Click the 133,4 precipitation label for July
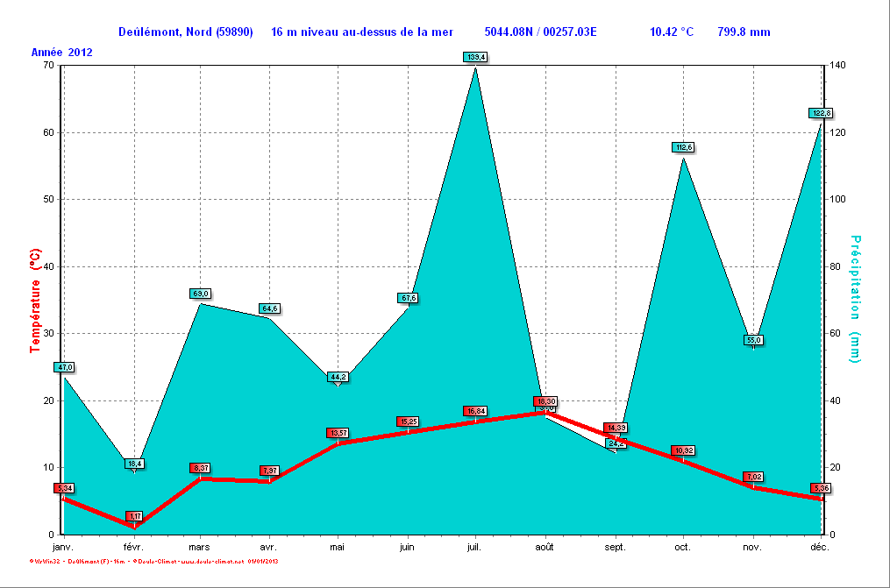 [x=475, y=57]
